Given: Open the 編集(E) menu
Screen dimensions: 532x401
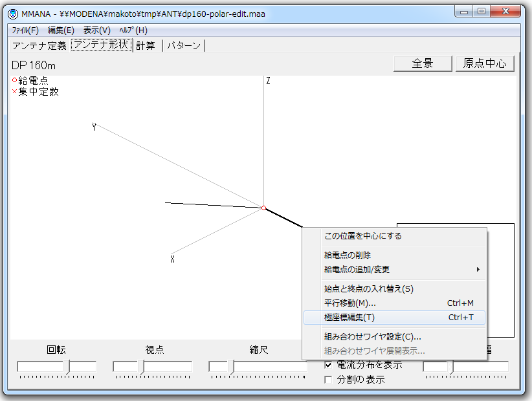Looking at the screenshot, I should [x=61, y=30].
